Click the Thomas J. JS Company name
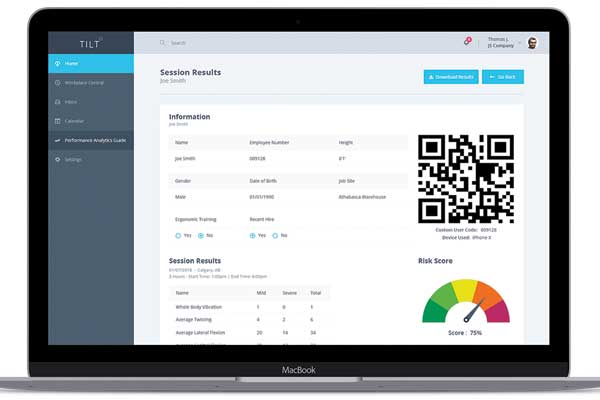Screen dimensions: 600x400 (501, 42)
